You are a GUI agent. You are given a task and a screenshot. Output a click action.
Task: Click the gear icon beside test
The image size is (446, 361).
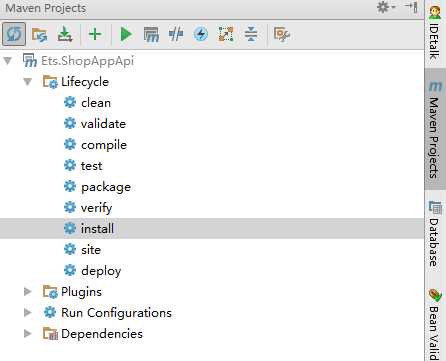tap(70, 165)
